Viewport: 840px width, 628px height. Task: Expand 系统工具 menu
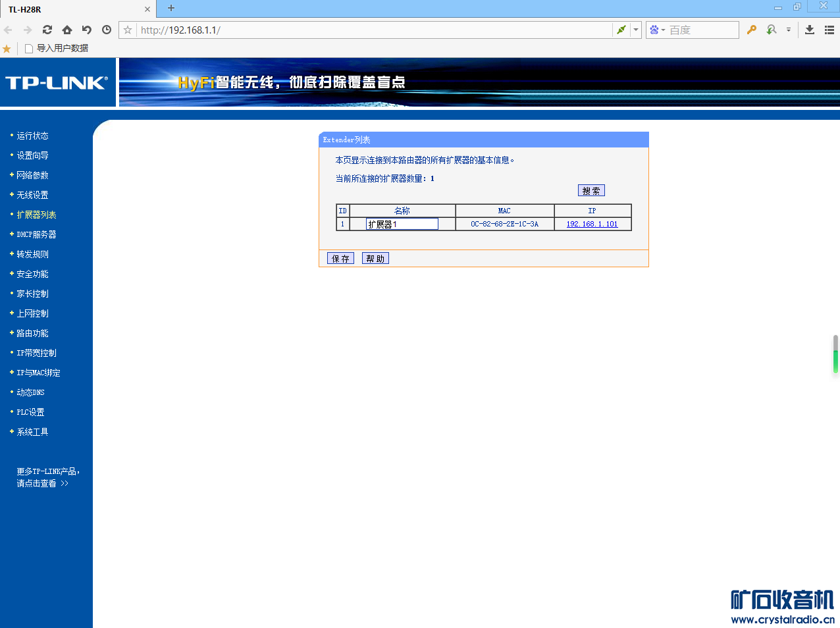coord(32,432)
